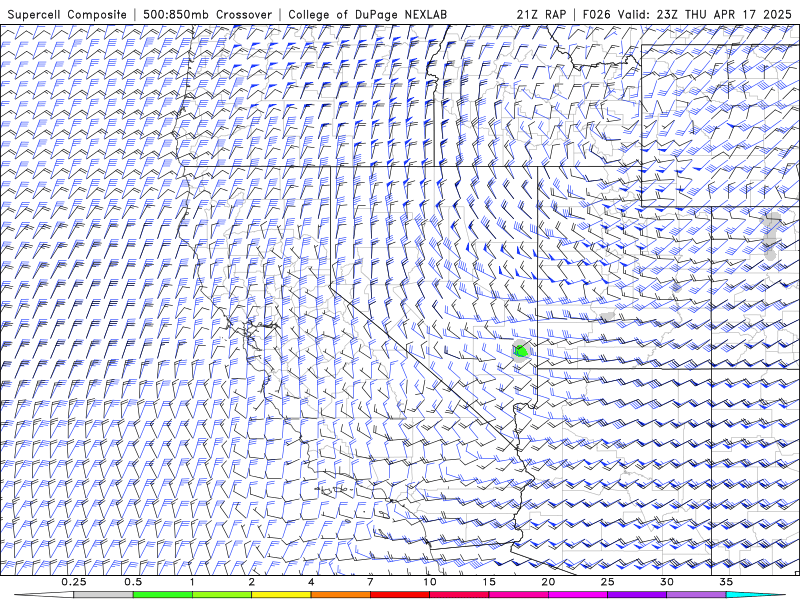
Task: Select the magenta 20–25 color bar segment
Action: coord(578,595)
